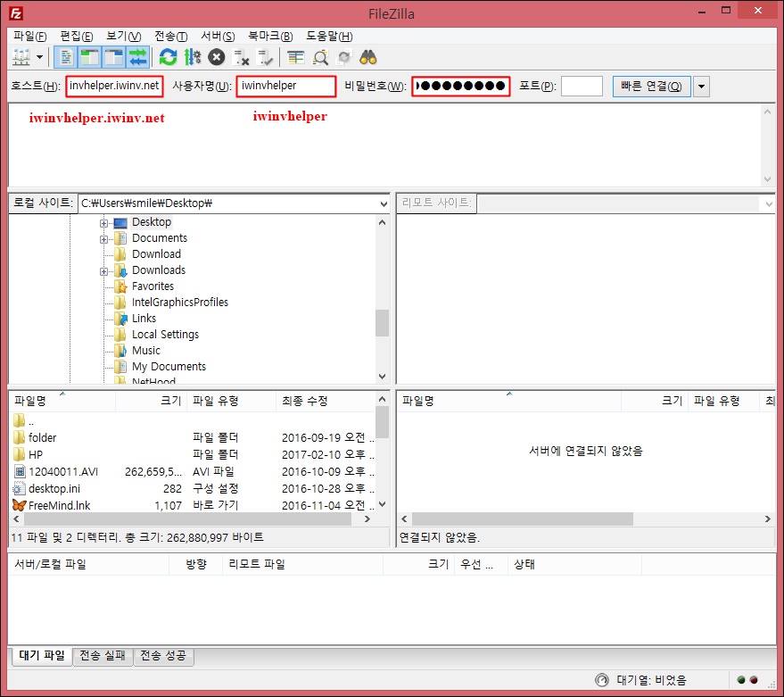Image resolution: width=784 pixels, height=697 pixels.
Task: Refresh file and folder lists
Action: click(168, 57)
